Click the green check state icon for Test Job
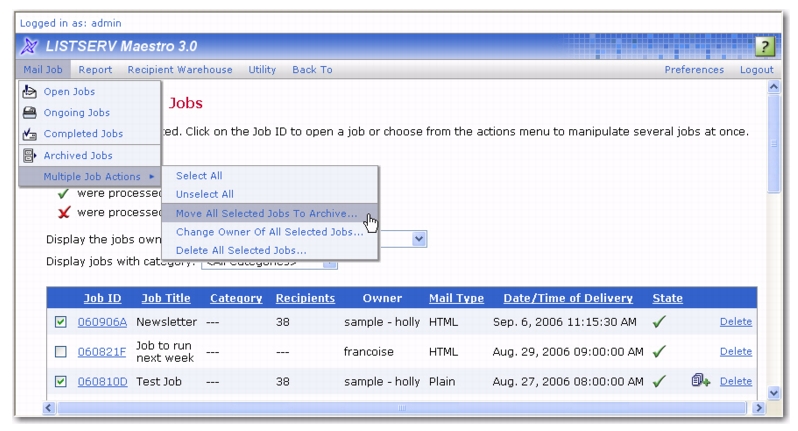Image resolution: width=798 pixels, height=431 pixels. [x=660, y=381]
